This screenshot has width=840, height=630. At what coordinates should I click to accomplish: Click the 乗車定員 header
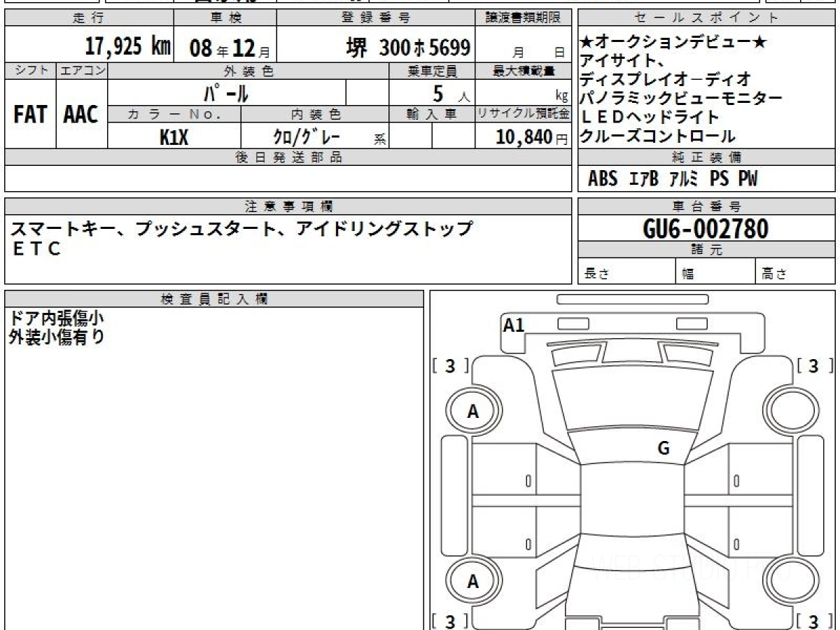coord(432,71)
